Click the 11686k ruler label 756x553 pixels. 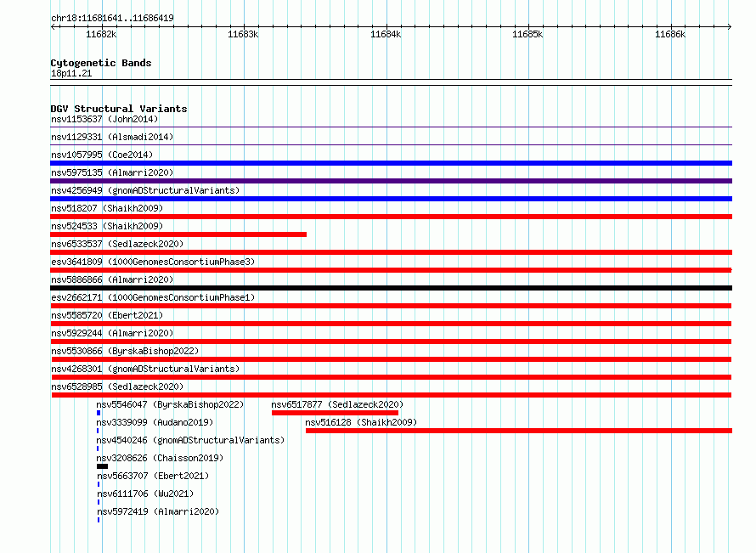(670, 34)
